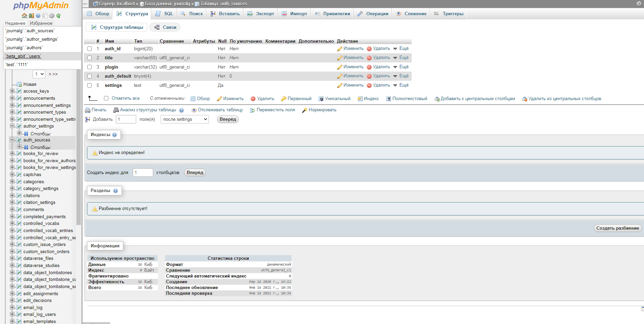This screenshot has width=644, height=324.
Task: Expand categories tree node
Action: click(12, 182)
